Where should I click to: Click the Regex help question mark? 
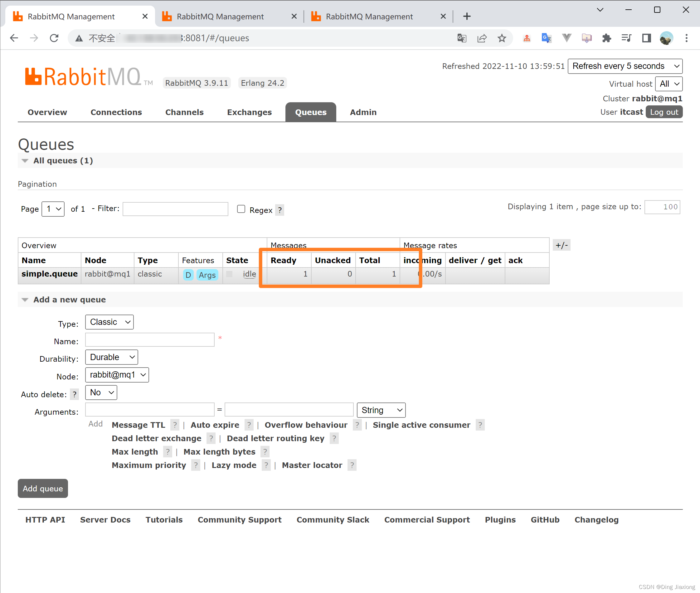coord(280,210)
